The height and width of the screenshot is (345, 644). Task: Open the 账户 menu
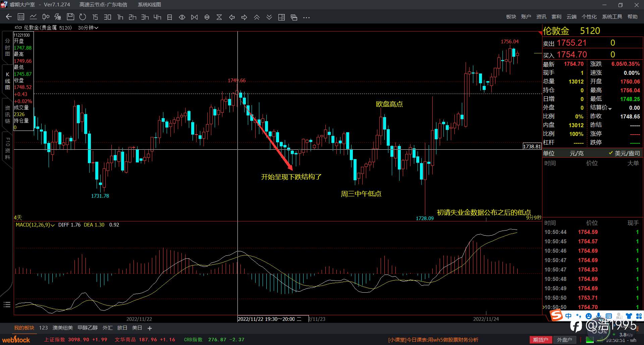pyautogui.click(x=526, y=17)
